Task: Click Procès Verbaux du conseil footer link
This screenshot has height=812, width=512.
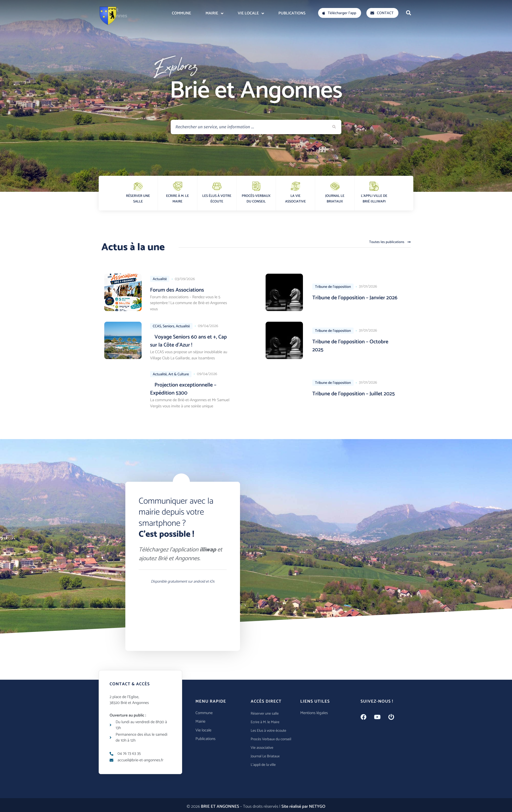Action: point(271,739)
